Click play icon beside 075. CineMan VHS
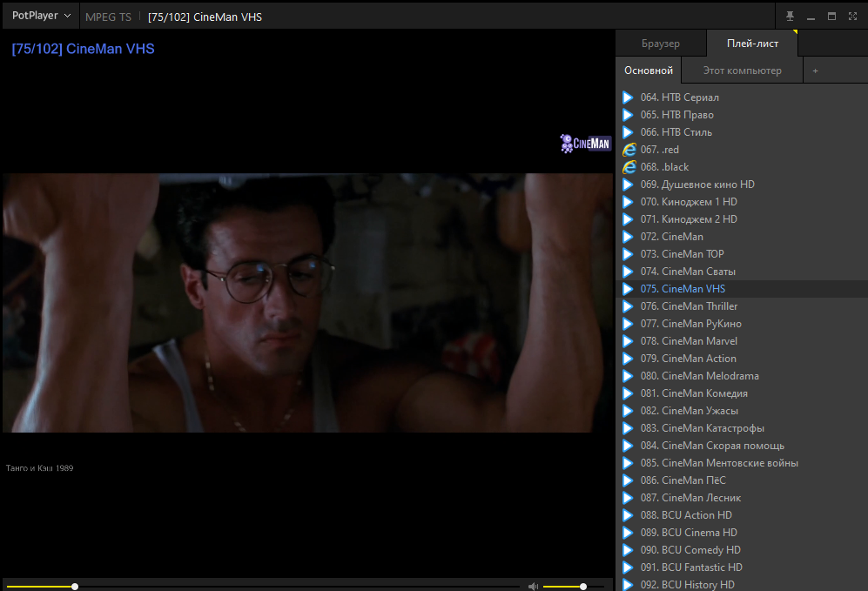 [x=628, y=289]
